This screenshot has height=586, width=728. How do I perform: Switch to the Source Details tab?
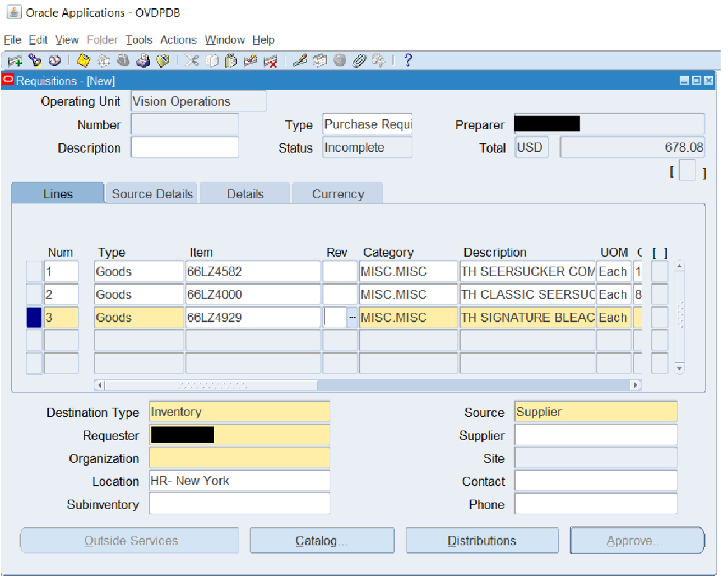coord(152,194)
